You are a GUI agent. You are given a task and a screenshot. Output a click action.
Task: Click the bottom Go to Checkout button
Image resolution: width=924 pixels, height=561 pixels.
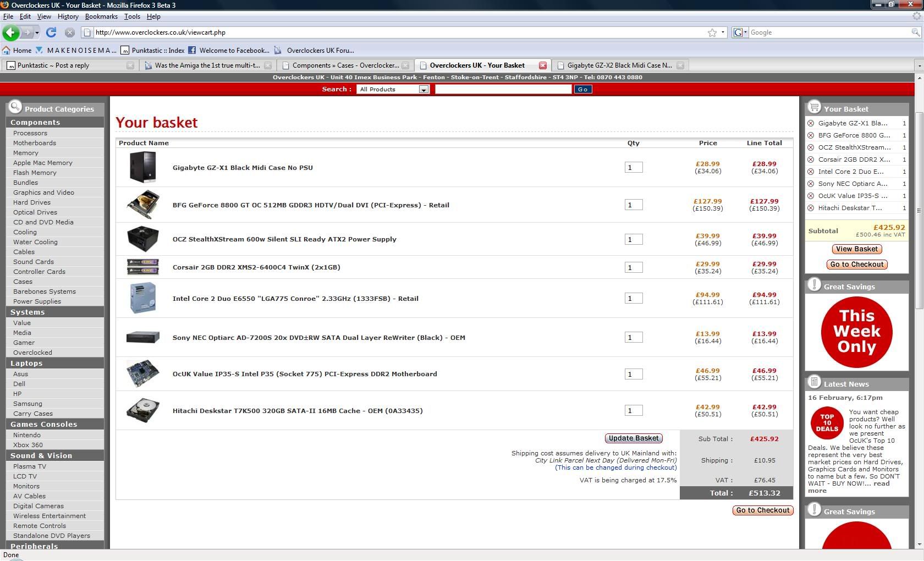762,510
